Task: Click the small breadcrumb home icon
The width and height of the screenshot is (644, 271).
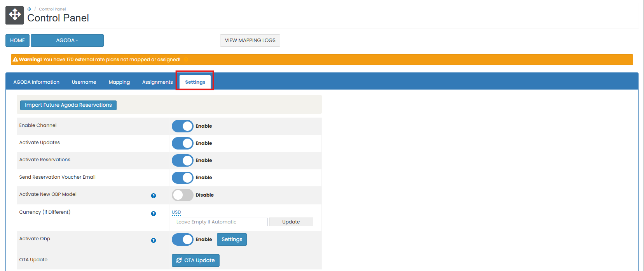Action: click(29, 9)
